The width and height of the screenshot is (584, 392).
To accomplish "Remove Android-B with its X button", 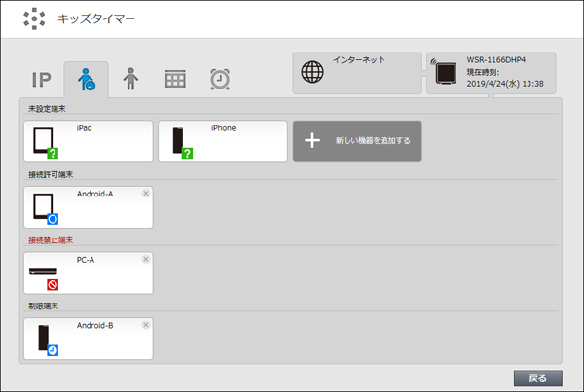I will 146,325.
